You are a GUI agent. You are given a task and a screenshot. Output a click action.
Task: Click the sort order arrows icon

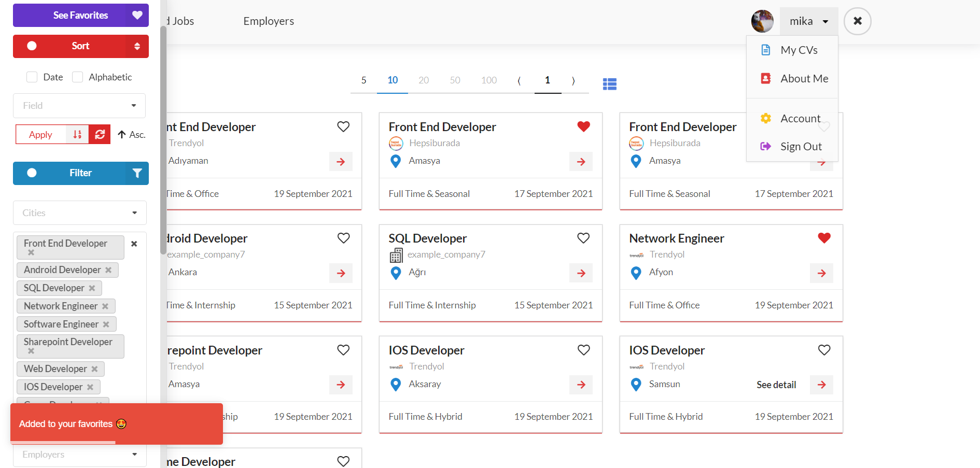(x=77, y=135)
